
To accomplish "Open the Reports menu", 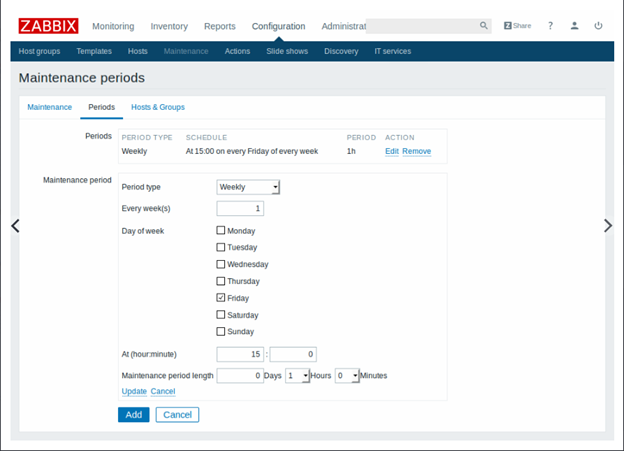I will coord(220,26).
